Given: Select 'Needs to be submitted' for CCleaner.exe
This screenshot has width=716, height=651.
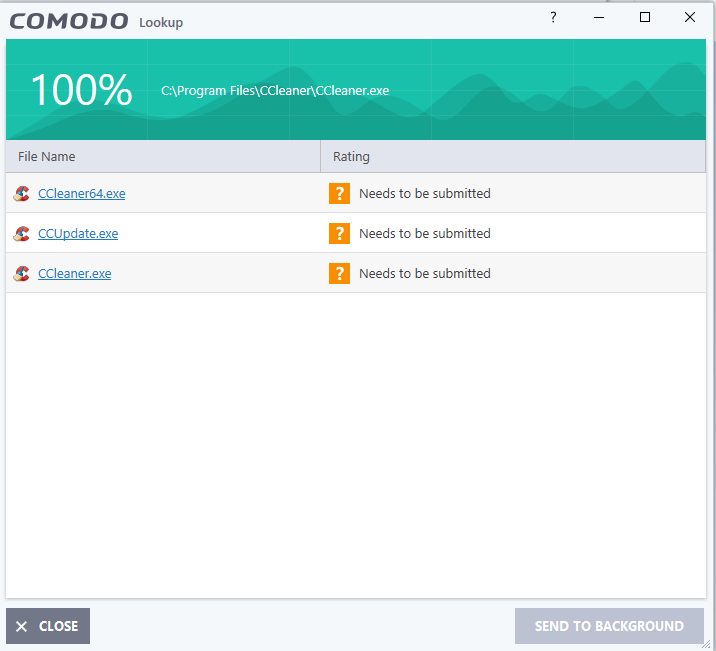Looking at the screenshot, I should click(x=425, y=273).
